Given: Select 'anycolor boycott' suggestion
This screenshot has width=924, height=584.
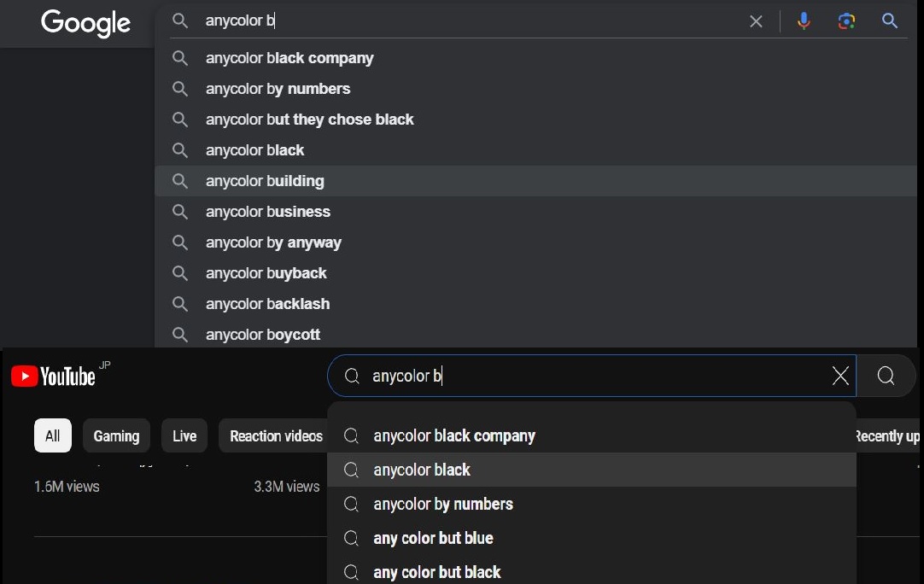Looking at the screenshot, I should [535, 334].
